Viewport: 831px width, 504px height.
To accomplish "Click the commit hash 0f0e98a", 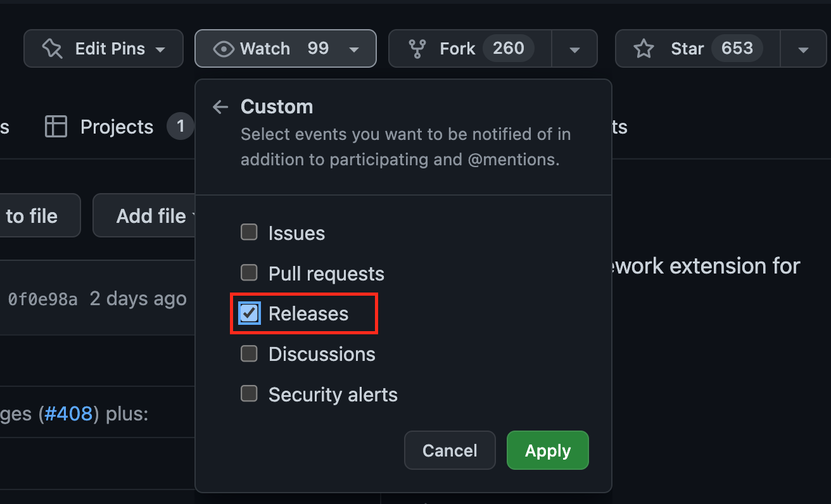I will [x=42, y=298].
